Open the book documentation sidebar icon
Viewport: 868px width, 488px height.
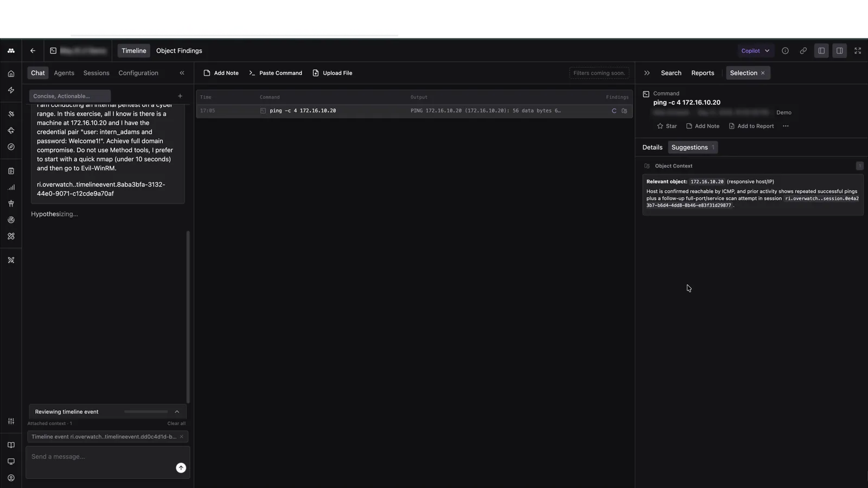click(11, 445)
